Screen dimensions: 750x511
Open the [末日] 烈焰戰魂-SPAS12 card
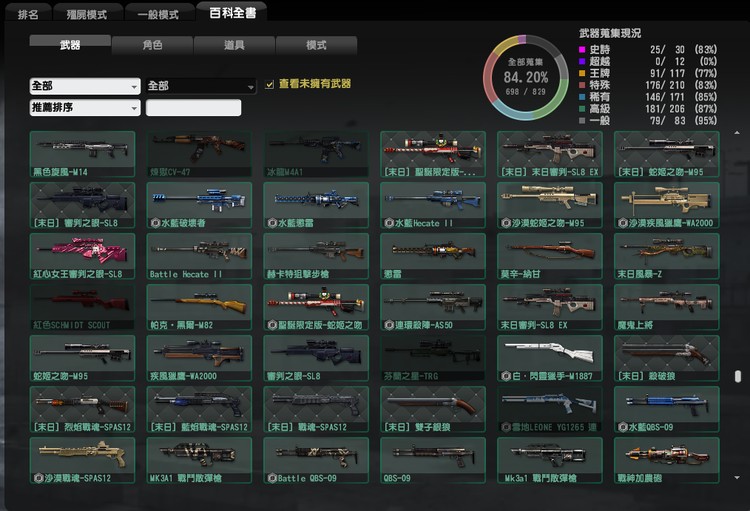[x=82, y=410]
